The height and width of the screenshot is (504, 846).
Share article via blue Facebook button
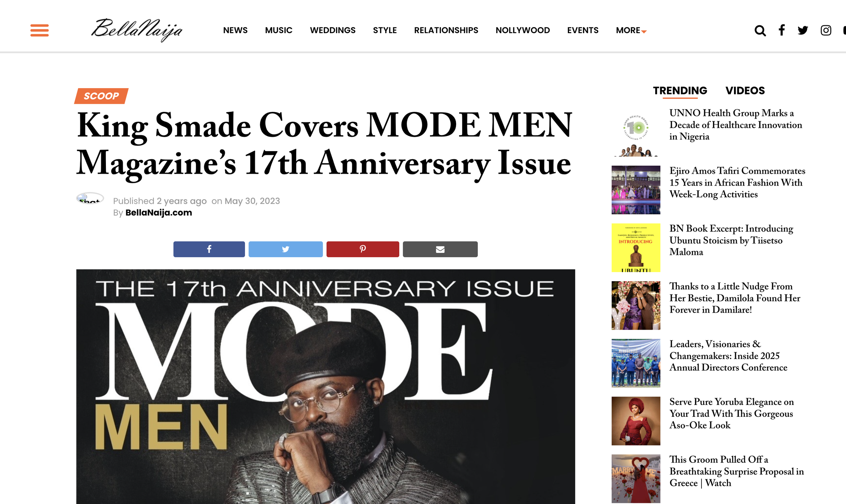(209, 249)
